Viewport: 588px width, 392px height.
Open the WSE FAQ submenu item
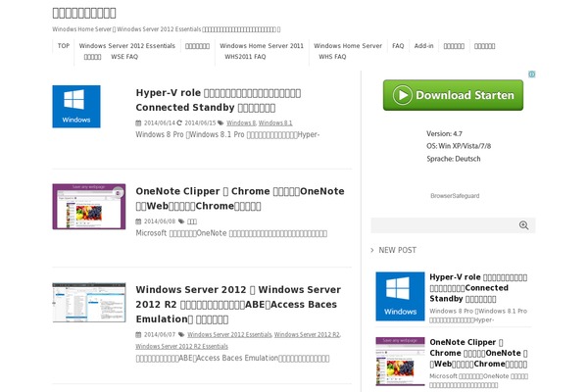pos(124,57)
